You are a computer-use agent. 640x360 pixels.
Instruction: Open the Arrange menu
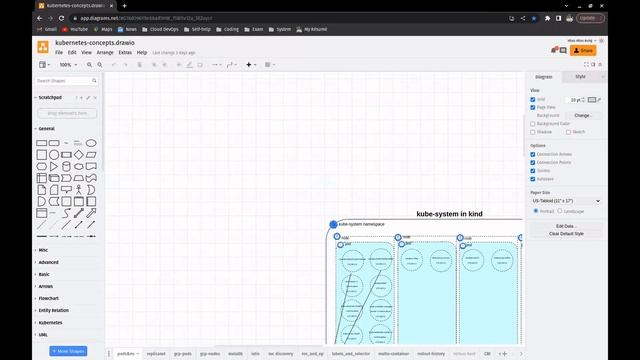(105, 53)
